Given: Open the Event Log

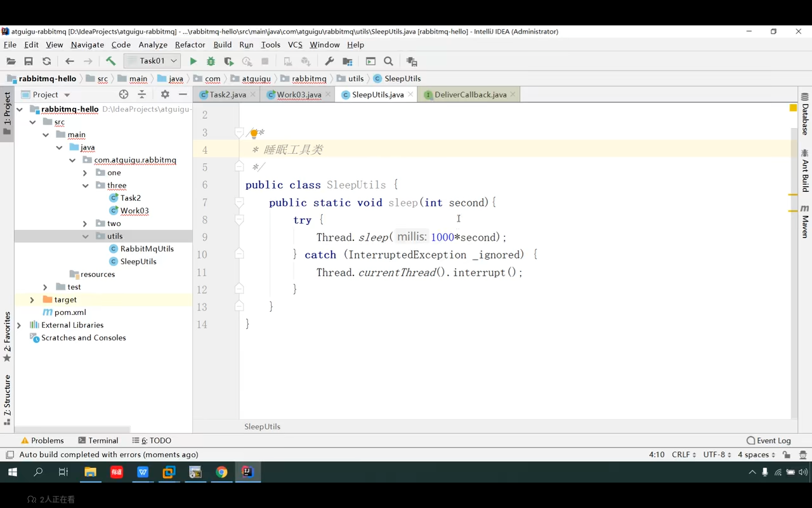Looking at the screenshot, I should coord(769,441).
